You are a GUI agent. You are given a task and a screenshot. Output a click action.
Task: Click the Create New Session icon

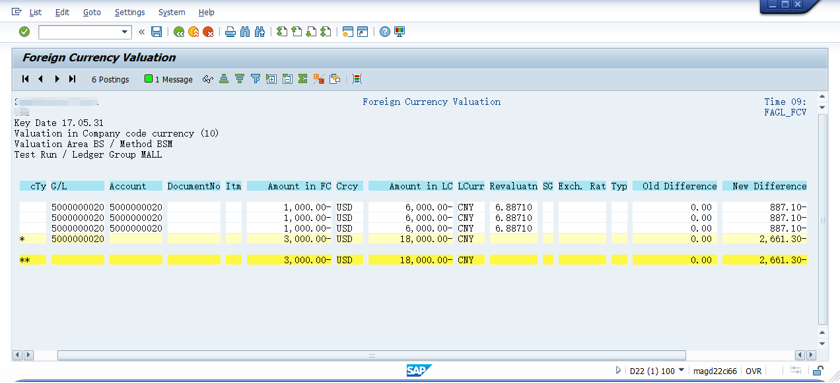[x=348, y=32]
